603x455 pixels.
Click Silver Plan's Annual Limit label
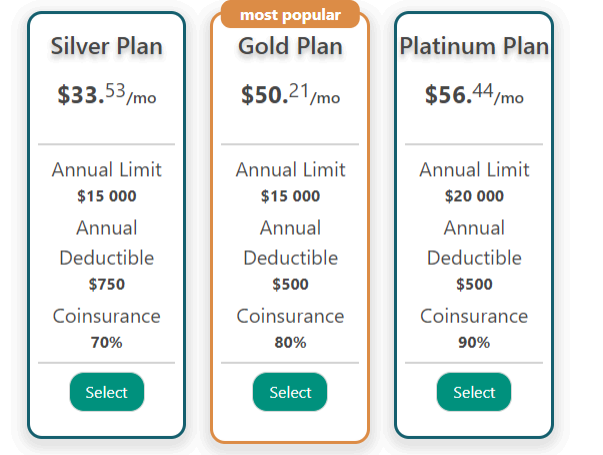(x=106, y=170)
